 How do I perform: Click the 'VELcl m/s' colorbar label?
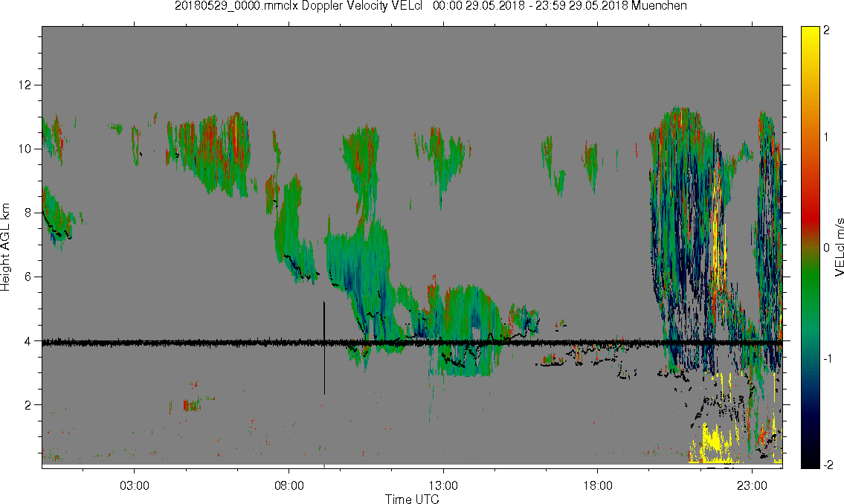(x=839, y=248)
